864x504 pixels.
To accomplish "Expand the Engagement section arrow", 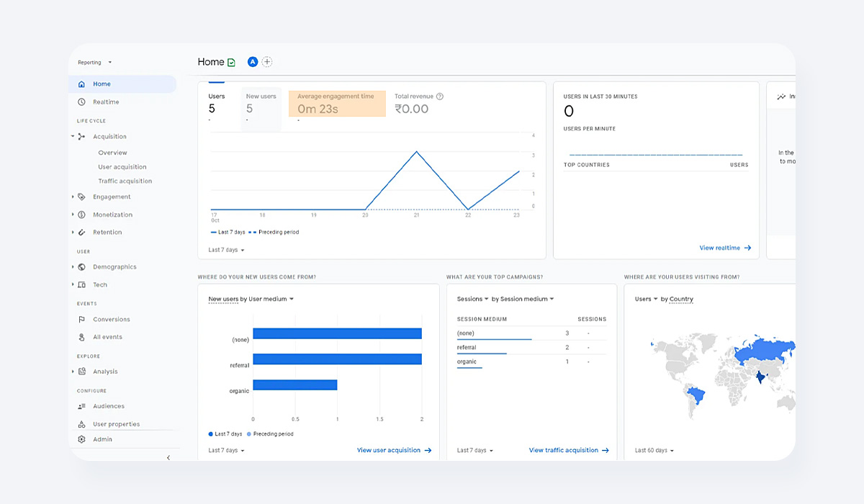I will (73, 197).
